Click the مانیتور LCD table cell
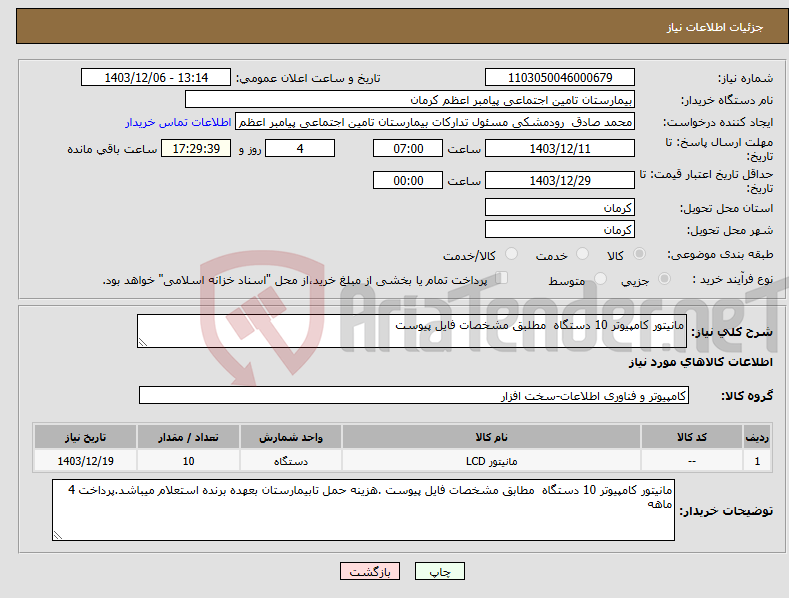Image resolution: width=789 pixels, height=598 pixels. pos(491,461)
